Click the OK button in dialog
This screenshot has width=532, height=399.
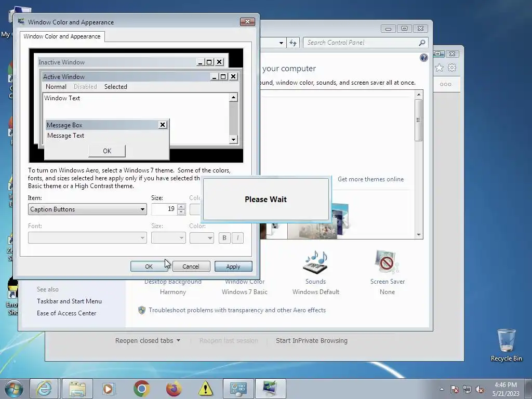point(149,267)
